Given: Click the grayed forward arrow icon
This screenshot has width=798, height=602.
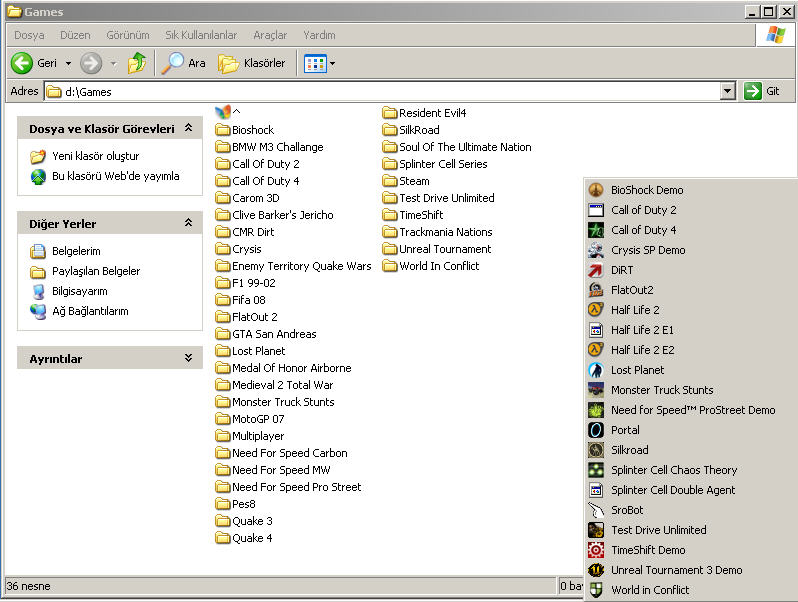Looking at the screenshot, I should pos(92,63).
